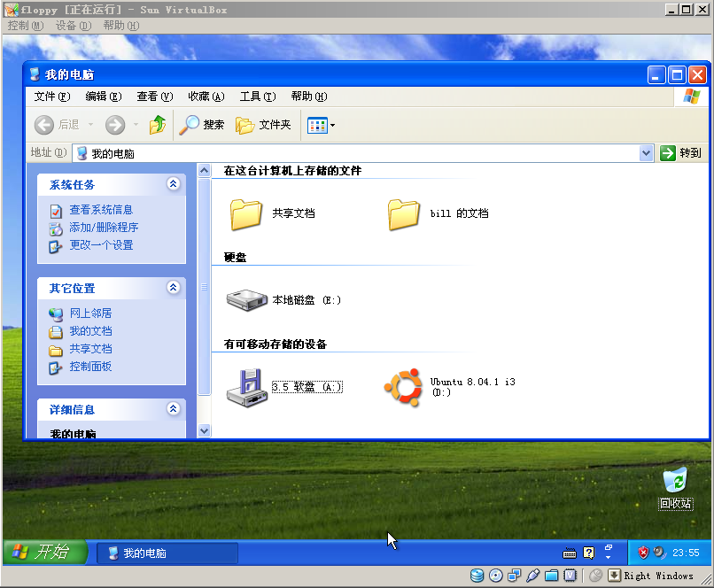Click the 后退 back button

tap(58, 125)
